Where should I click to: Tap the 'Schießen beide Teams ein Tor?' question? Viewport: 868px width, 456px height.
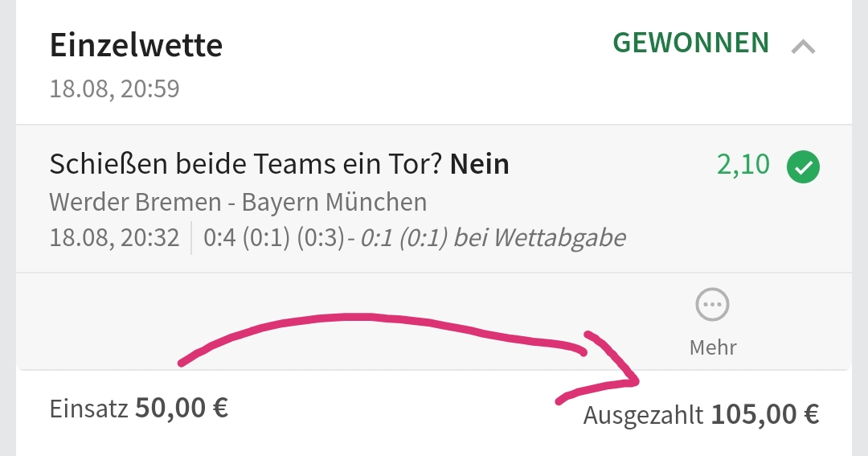click(x=246, y=164)
